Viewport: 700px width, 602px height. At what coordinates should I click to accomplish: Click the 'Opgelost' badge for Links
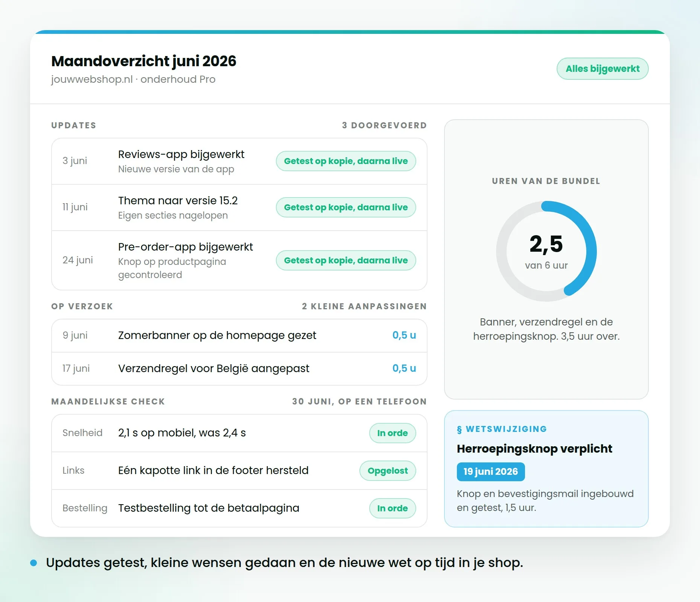(x=388, y=471)
